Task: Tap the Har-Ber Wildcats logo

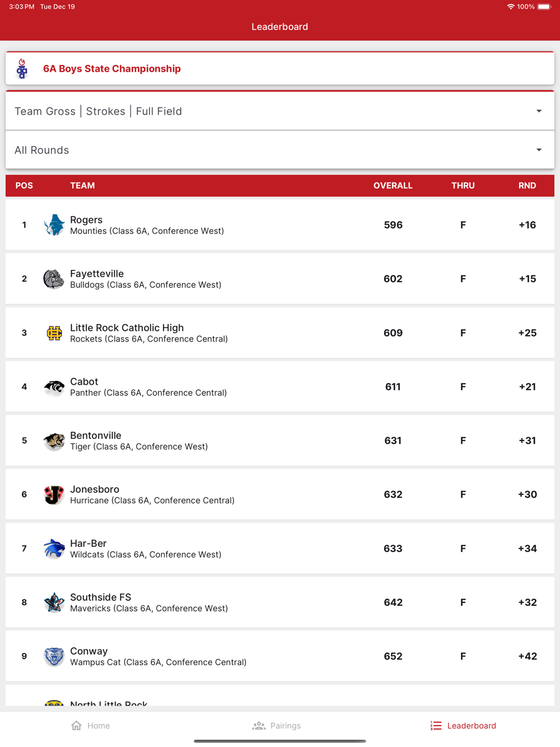Action: [x=54, y=549]
